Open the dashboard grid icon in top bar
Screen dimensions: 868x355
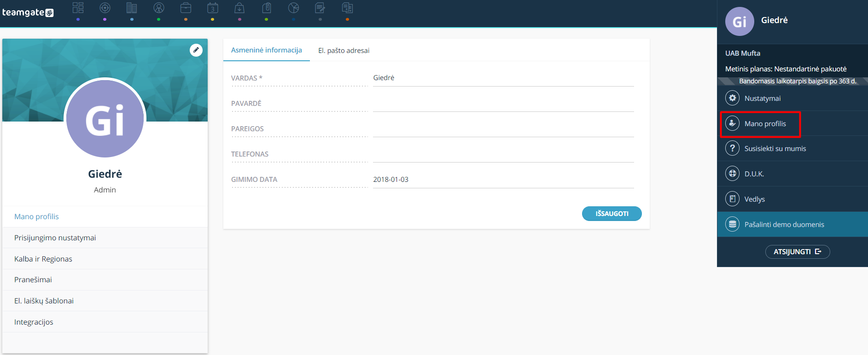pos(78,8)
